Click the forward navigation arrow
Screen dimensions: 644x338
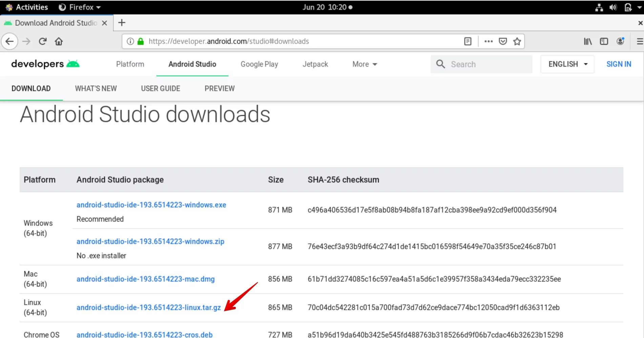(26, 41)
